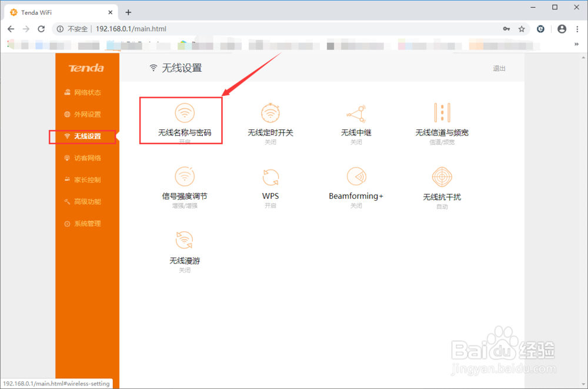Open the WPS circular arrows icon

coord(270,177)
